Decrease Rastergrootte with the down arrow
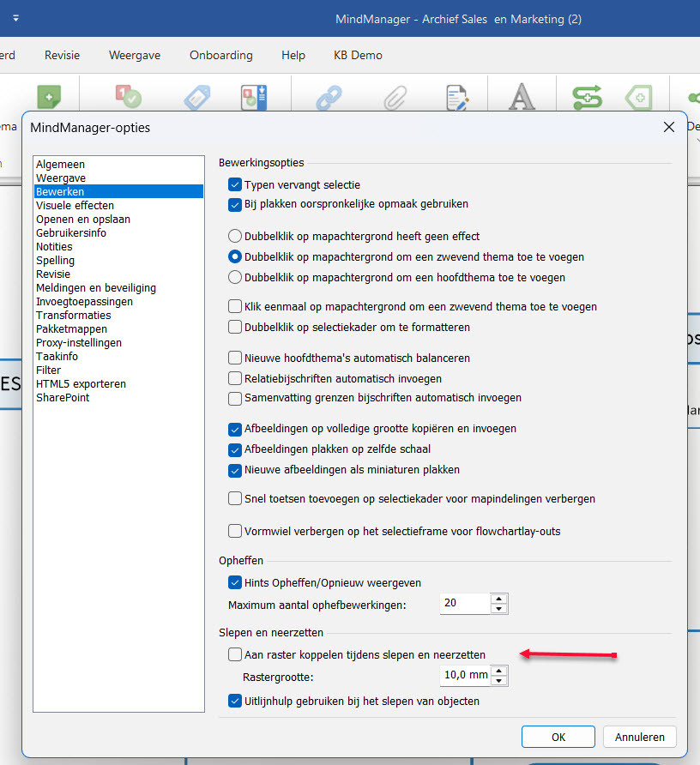This screenshot has width=700, height=765. click(499, 681)
